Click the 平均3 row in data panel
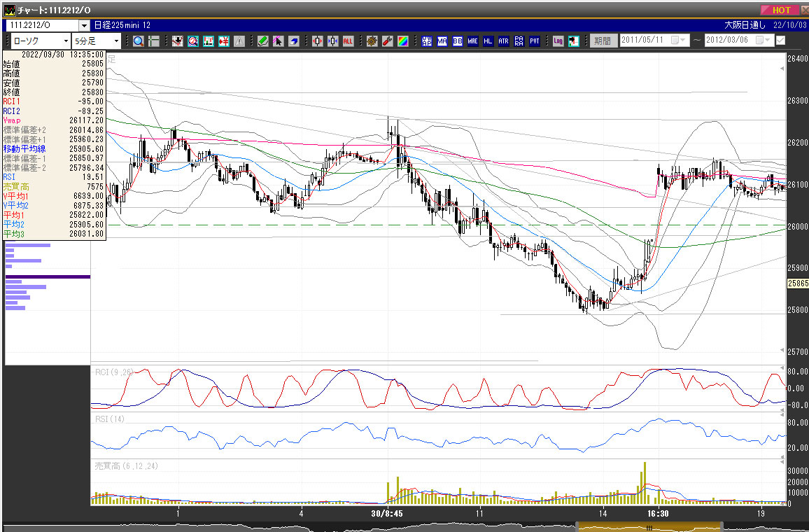This screenshot has height=532, width=809. coord(54,234)
